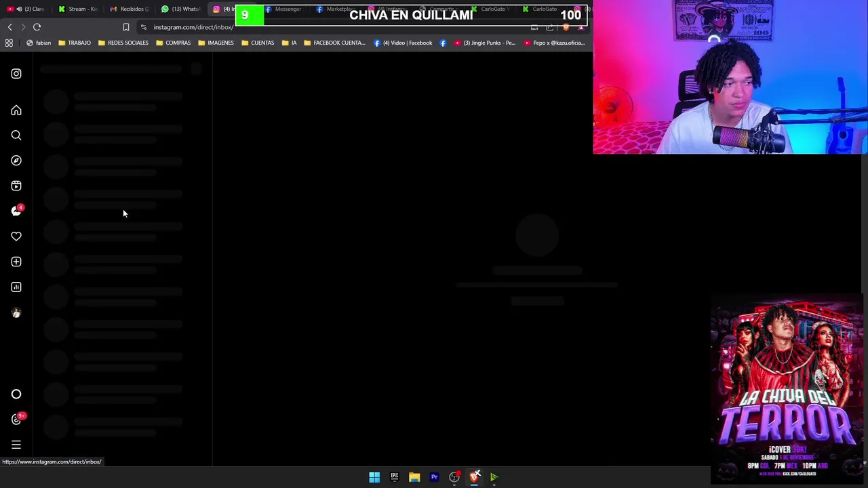This screenshot has height=488, width=868.
Task: Switch to the Gmail Recibidos tab
Action: [130, 9]
